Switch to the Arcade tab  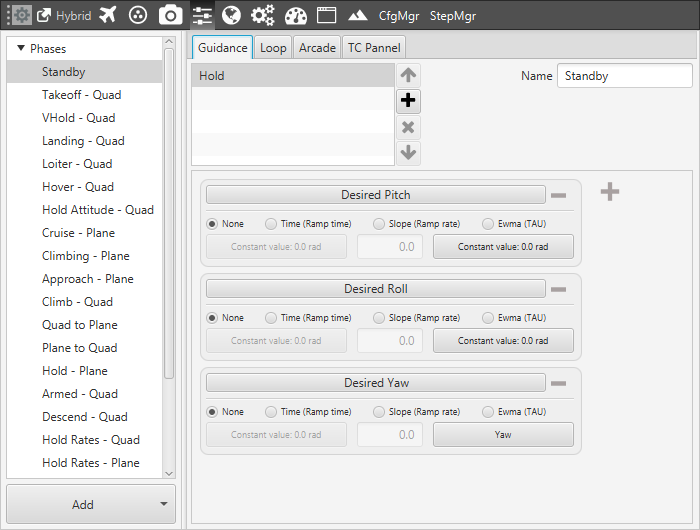317,47
